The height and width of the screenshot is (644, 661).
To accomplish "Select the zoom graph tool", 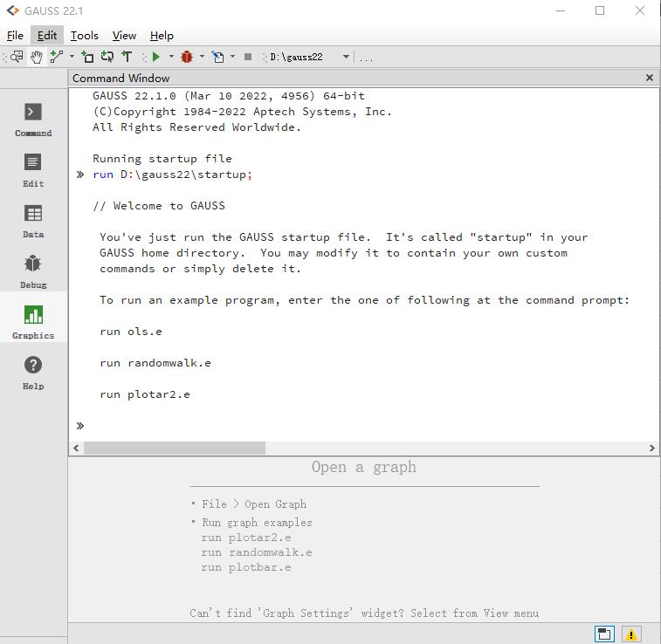I will point(17,57).
